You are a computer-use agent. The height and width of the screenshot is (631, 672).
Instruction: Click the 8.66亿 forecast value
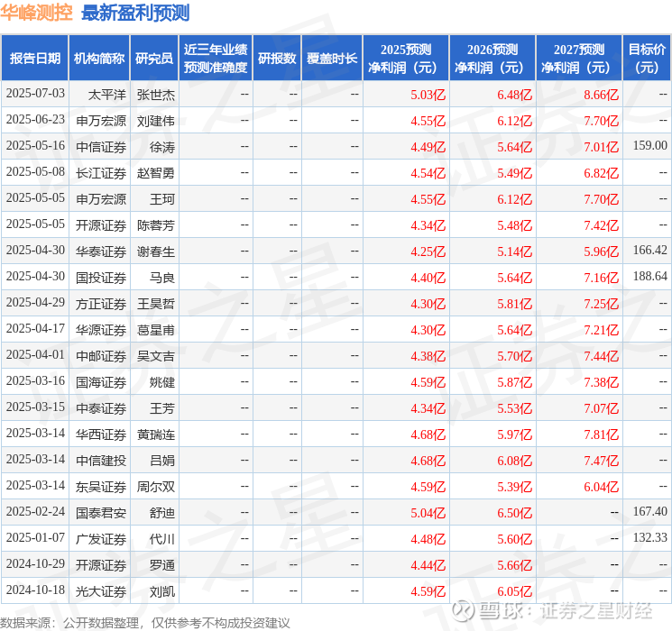coord(601,95)
